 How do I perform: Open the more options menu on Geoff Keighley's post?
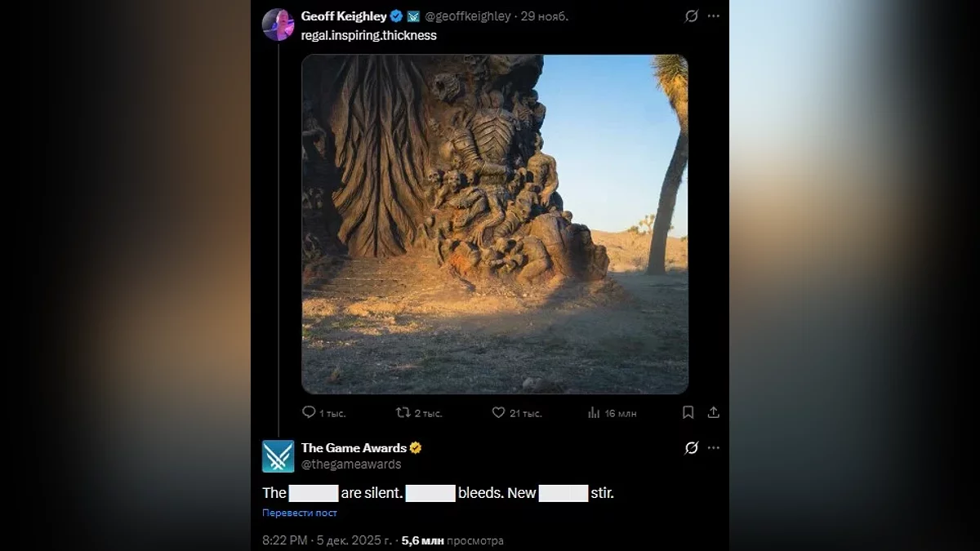tap(714, 16)
